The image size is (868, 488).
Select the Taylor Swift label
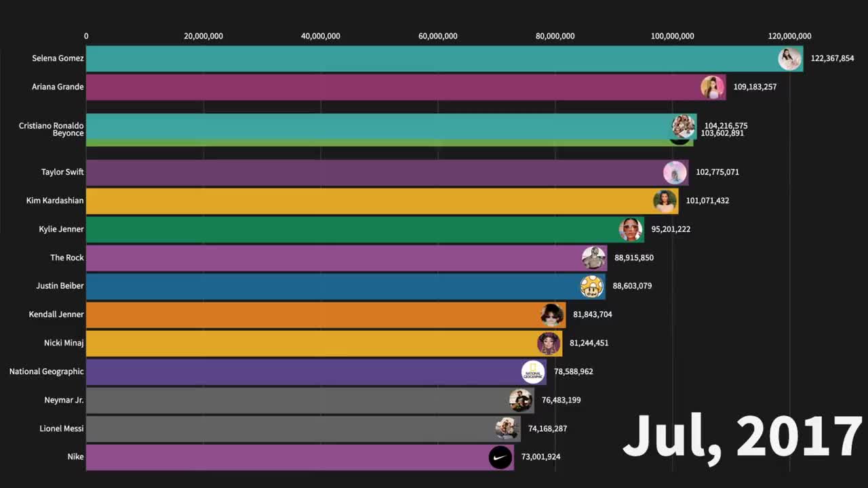(62, 172)
